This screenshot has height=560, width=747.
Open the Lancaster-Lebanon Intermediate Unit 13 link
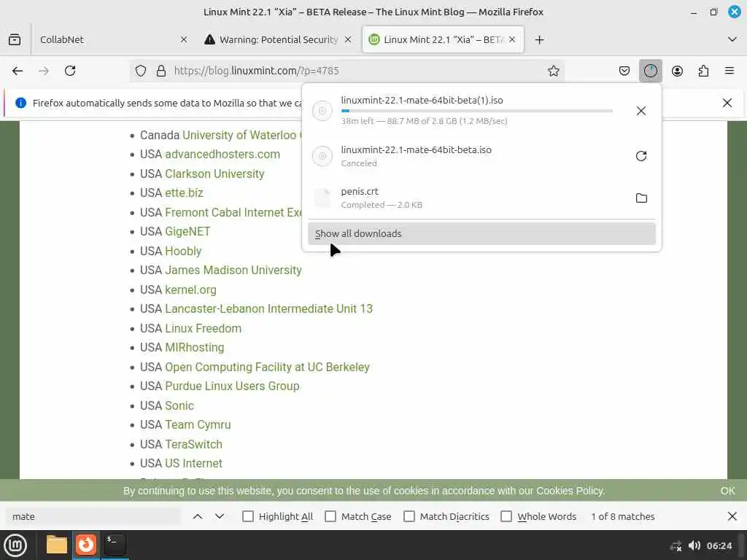coord(268,308)
